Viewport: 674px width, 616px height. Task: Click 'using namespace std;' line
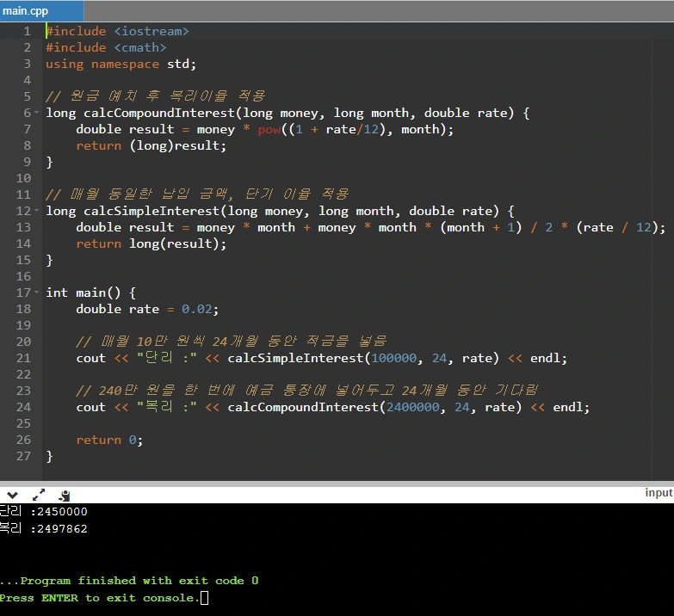click(x=121, y=64)
